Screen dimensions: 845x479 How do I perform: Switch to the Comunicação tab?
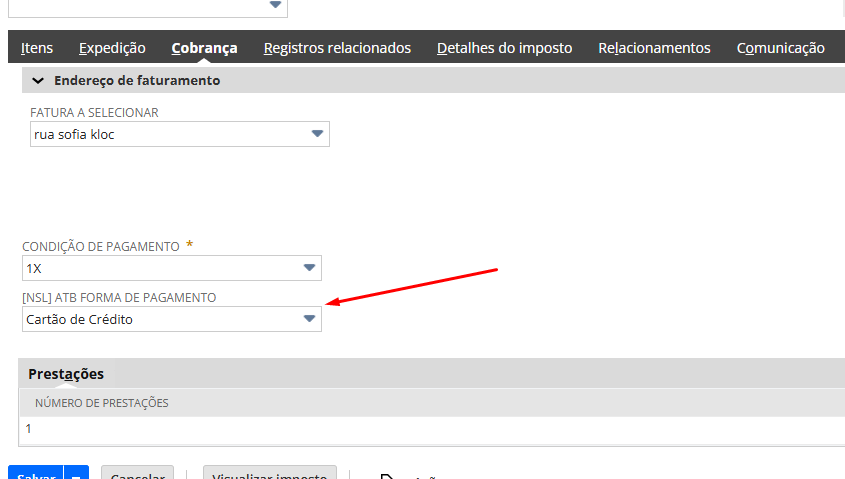[x=780, y=48]
